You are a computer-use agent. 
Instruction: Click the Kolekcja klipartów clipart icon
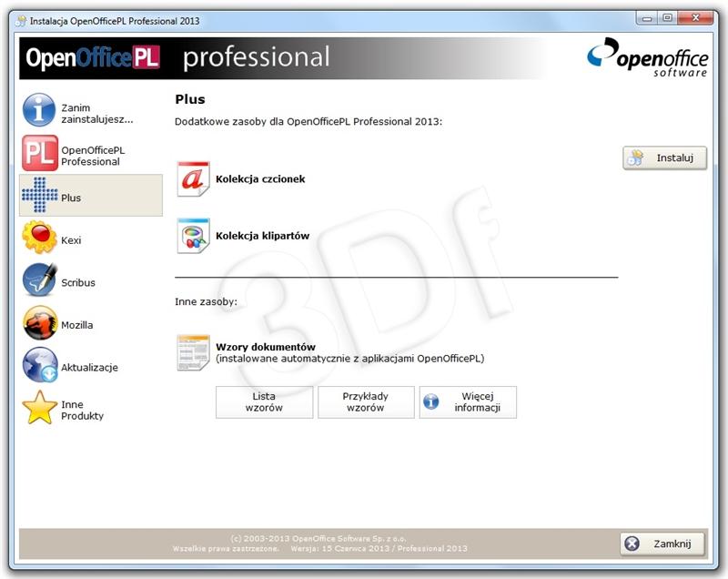click(193, 236)
